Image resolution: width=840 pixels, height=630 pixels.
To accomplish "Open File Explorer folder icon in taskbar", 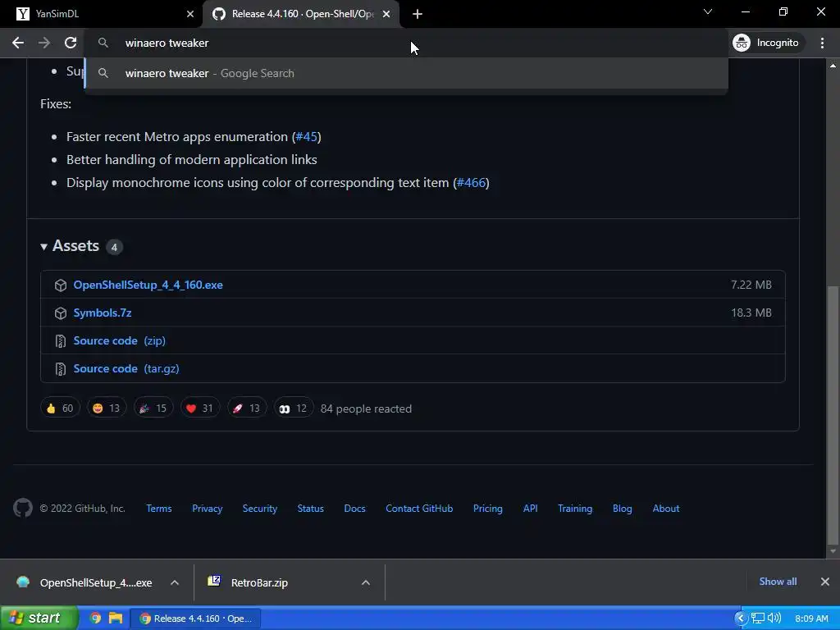I will 115,619.
